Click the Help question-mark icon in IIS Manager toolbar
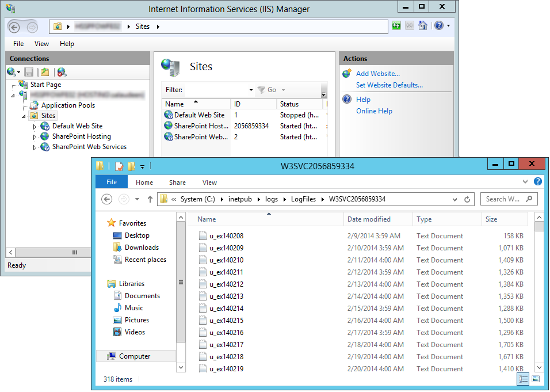The image size is (550, 392). tap(439, 26)
